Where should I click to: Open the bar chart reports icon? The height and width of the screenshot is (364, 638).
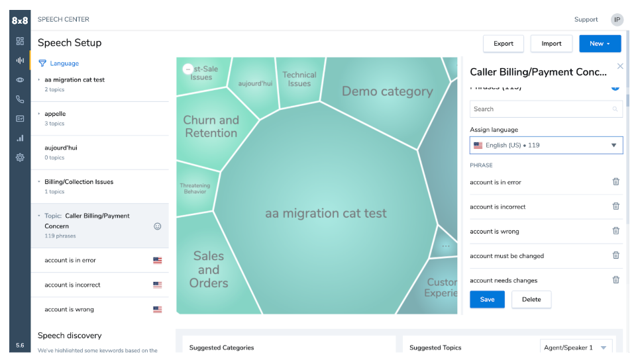[20, 138]
